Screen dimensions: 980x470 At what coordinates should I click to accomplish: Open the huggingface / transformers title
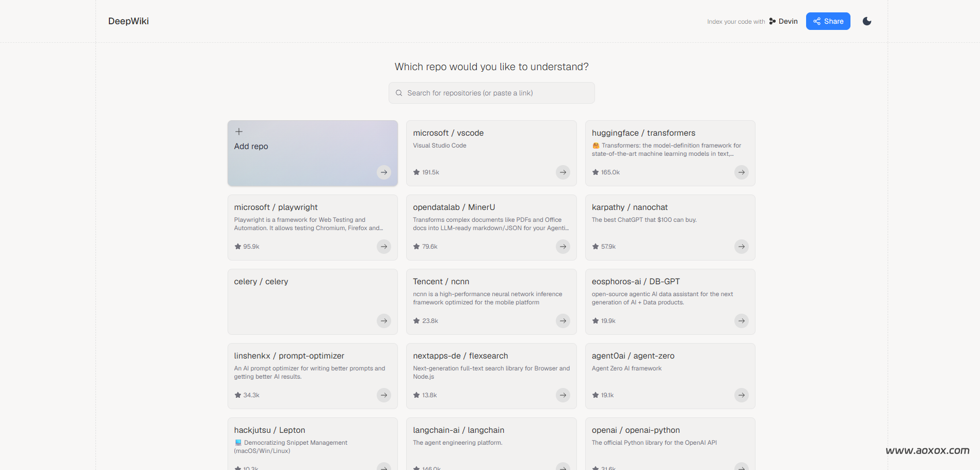pyautogui.click(x=644, y=133)
